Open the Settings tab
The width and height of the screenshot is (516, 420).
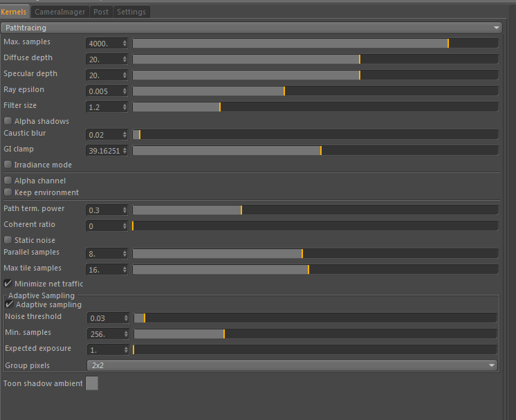[131, 12]
